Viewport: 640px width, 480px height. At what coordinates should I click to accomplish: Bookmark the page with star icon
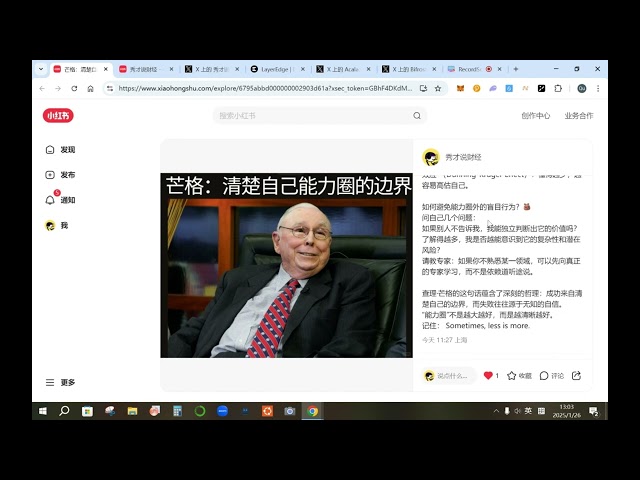438,89
